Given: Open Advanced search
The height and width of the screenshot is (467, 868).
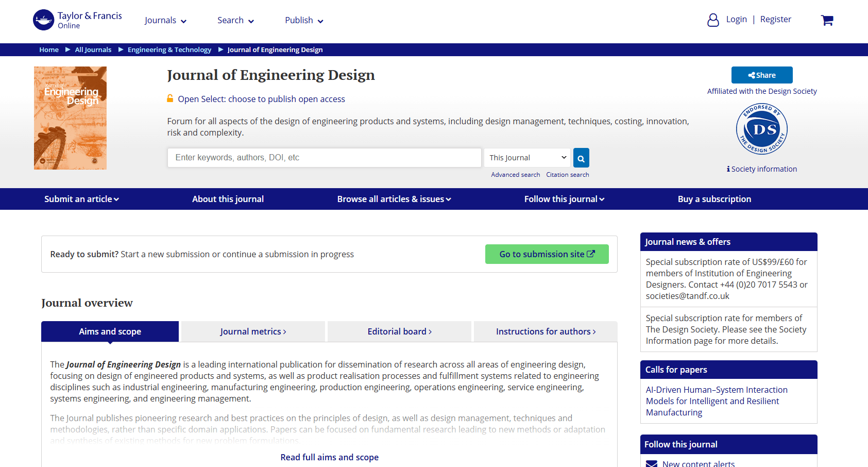Looking at the screenshot, I should coord(516,175).
